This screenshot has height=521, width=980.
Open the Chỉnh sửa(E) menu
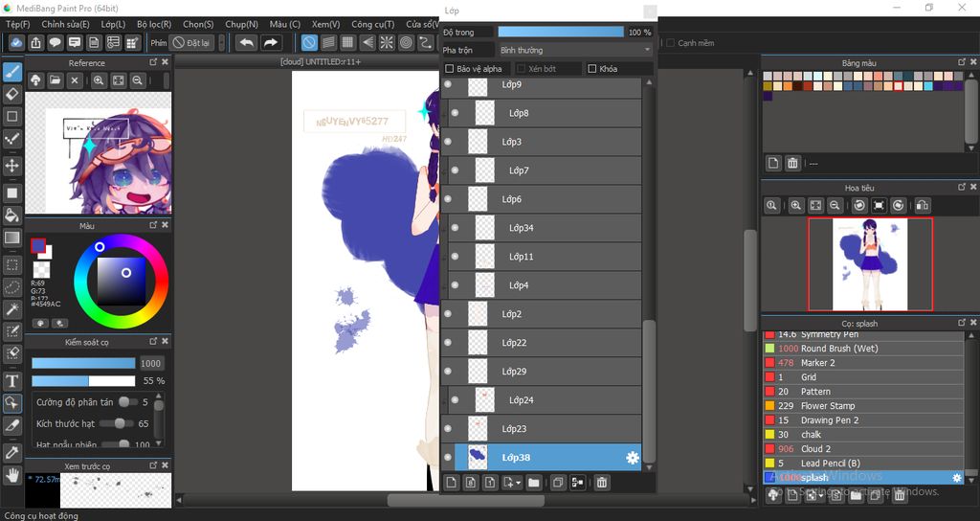pos(65,24)
